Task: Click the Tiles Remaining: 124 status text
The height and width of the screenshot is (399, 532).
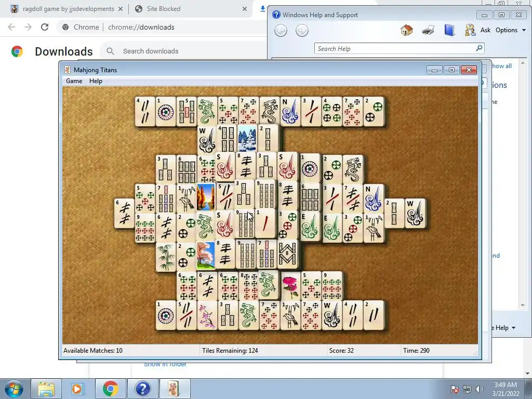Action: 230,351
